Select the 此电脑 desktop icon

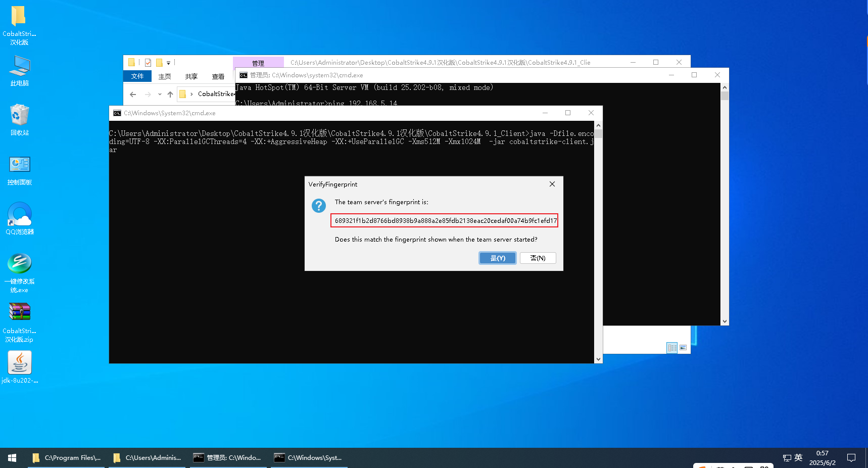point(20,71)
